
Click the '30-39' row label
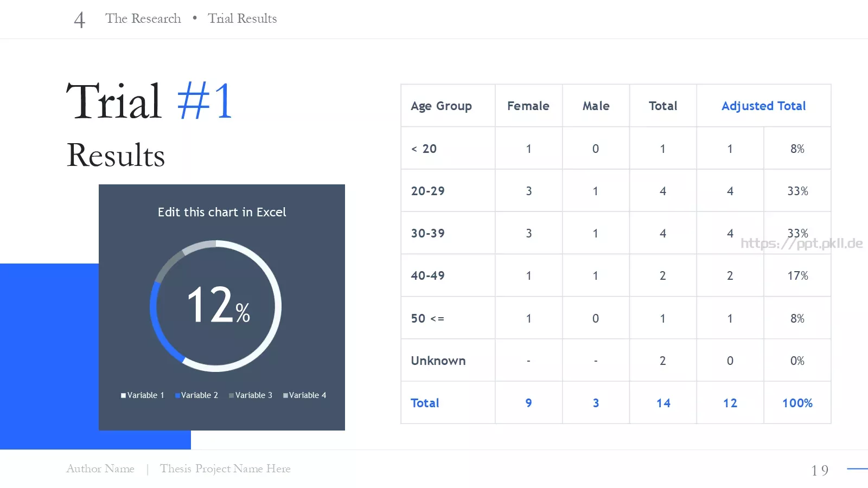427,233
